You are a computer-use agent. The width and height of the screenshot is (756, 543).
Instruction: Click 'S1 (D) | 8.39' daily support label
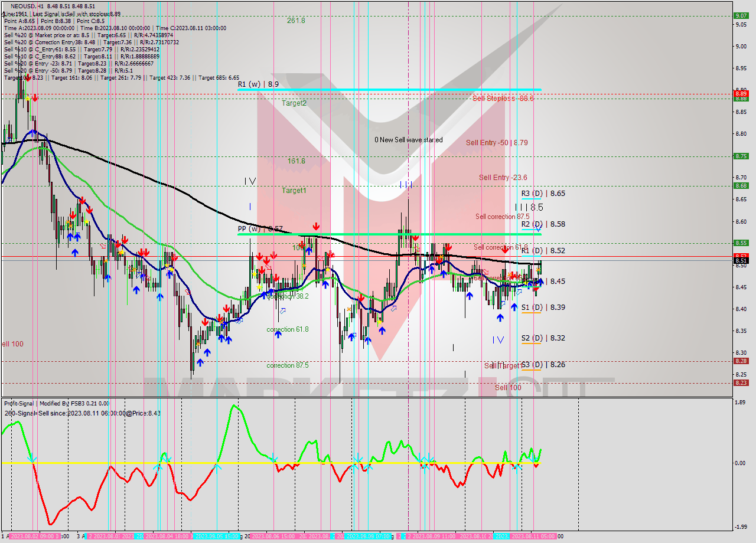coord(543,308)
